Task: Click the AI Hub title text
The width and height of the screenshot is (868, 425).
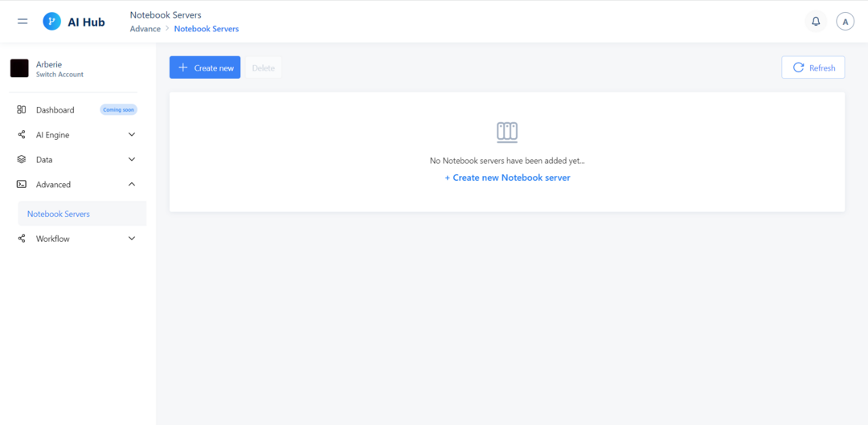Action: [86, 22]
